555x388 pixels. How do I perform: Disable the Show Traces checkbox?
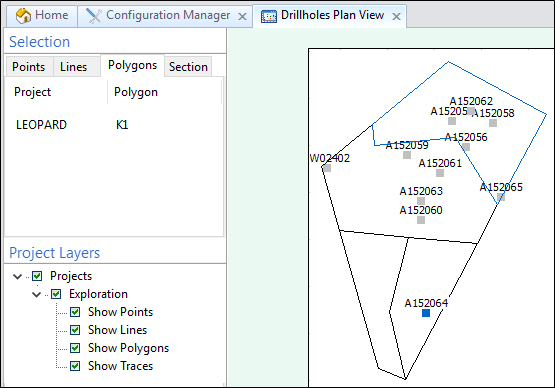[x=75, y=366]
